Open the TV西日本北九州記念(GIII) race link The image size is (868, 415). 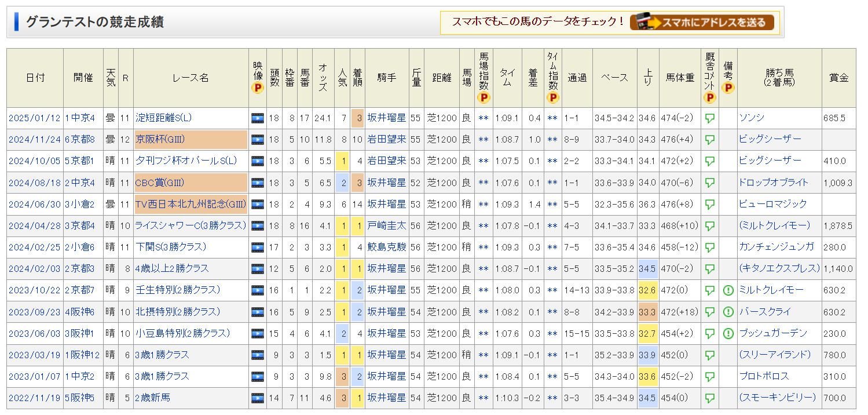tap(191, 205)
